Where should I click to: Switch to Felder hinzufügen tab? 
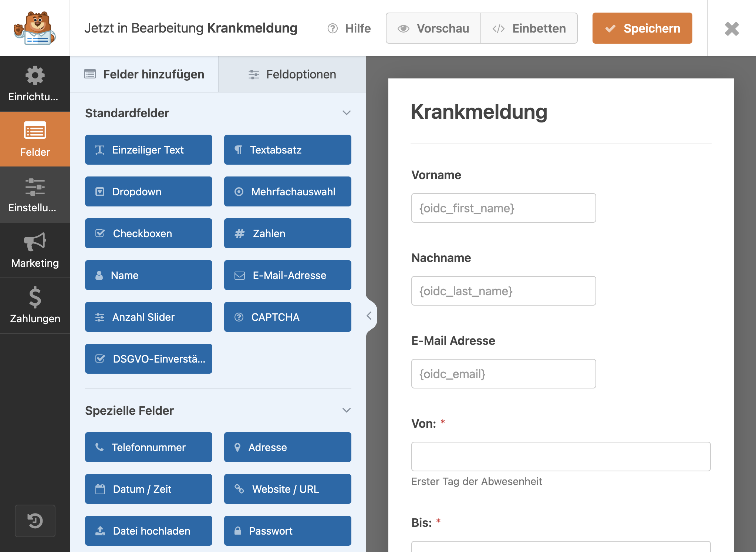144,74
